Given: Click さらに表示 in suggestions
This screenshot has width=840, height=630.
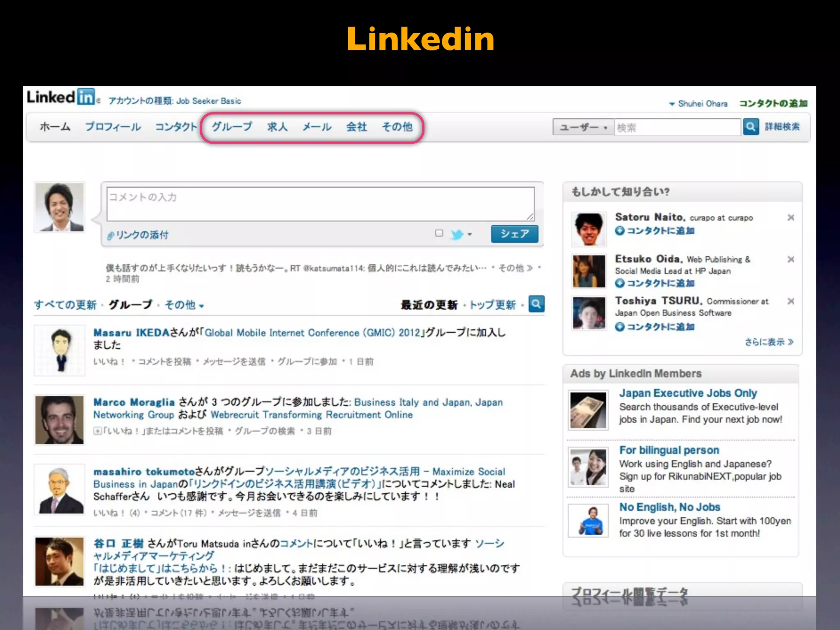Looking at the screenshot, I should point(769,342).
